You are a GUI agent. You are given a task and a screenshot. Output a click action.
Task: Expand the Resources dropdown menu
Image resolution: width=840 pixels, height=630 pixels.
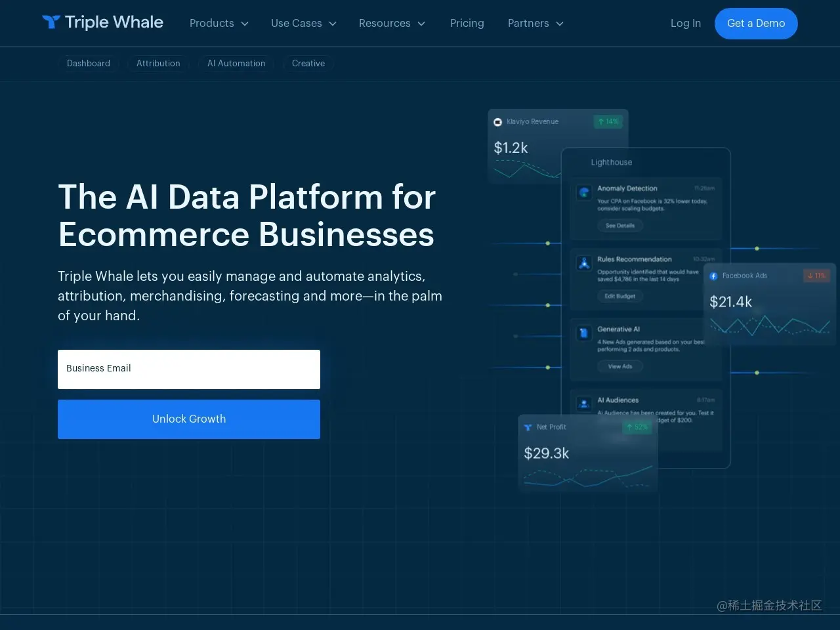coord(392,23)
